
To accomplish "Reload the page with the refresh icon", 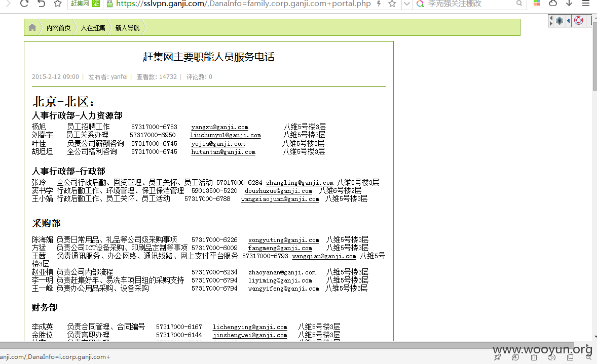I will click(24, 4).
